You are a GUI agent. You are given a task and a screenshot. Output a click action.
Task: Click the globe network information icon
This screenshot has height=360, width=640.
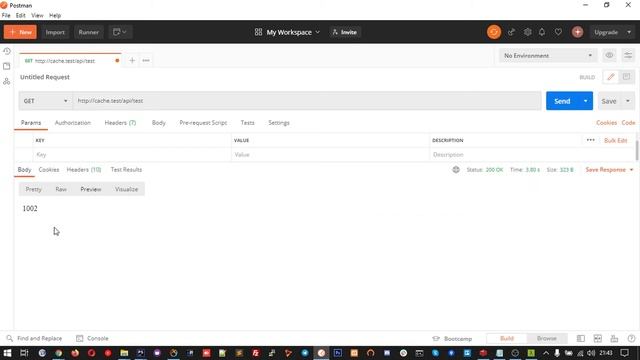[x=456, y=169]
